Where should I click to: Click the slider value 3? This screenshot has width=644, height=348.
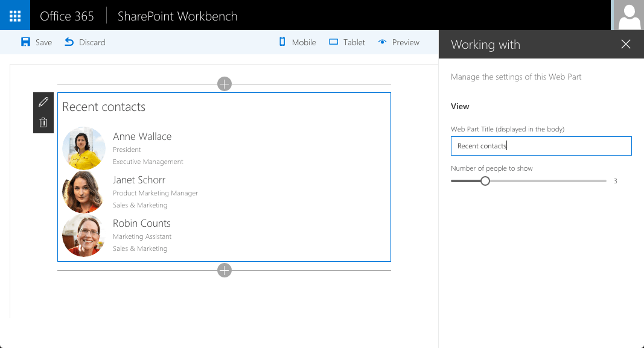(x=615, y=181)
